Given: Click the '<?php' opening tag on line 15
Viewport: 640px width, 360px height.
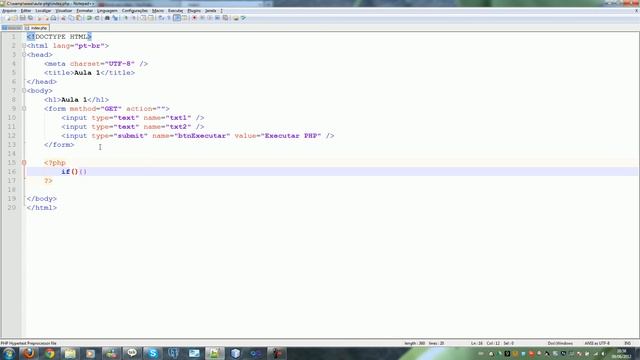Looking at the screenshot, I should coord(55,162).
